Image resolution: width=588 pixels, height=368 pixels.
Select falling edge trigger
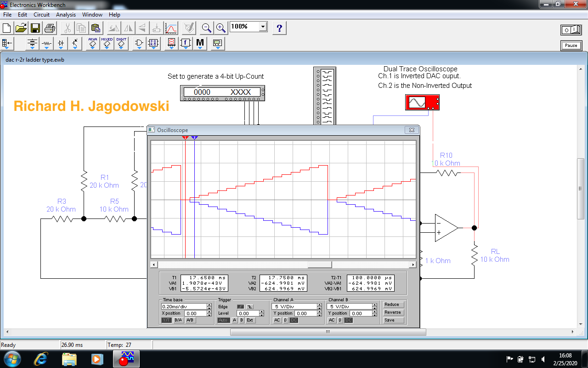point(250,307)
